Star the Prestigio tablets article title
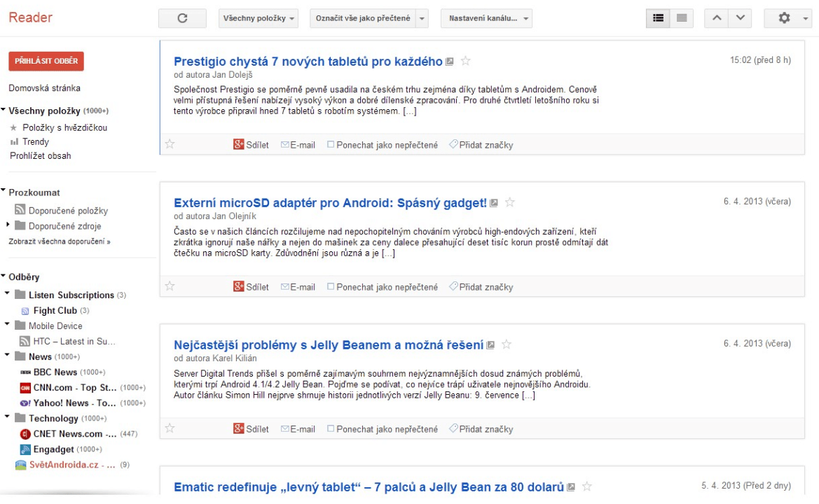The width and height of the screenshot is (819, 504). 466,62
